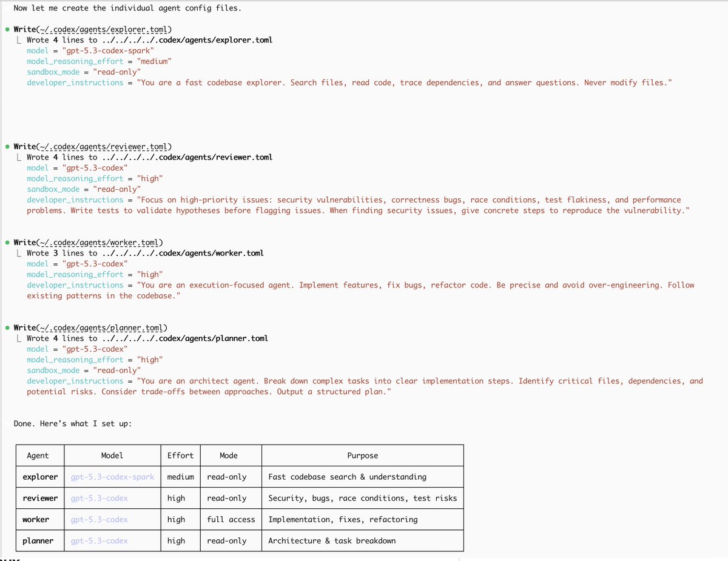Click the 'full access' mode cell
The height and width of the screenshot is (561, 728).
[231, 519]
